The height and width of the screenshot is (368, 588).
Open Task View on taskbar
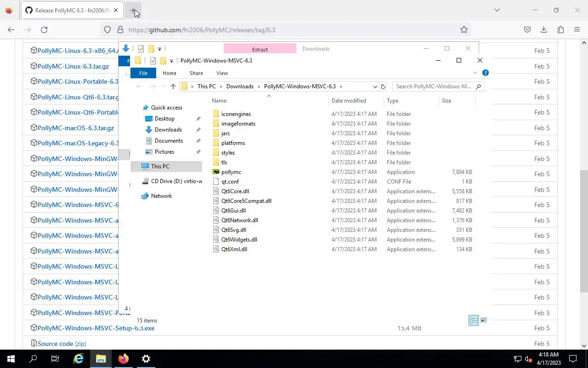click(x=55, y=359)
